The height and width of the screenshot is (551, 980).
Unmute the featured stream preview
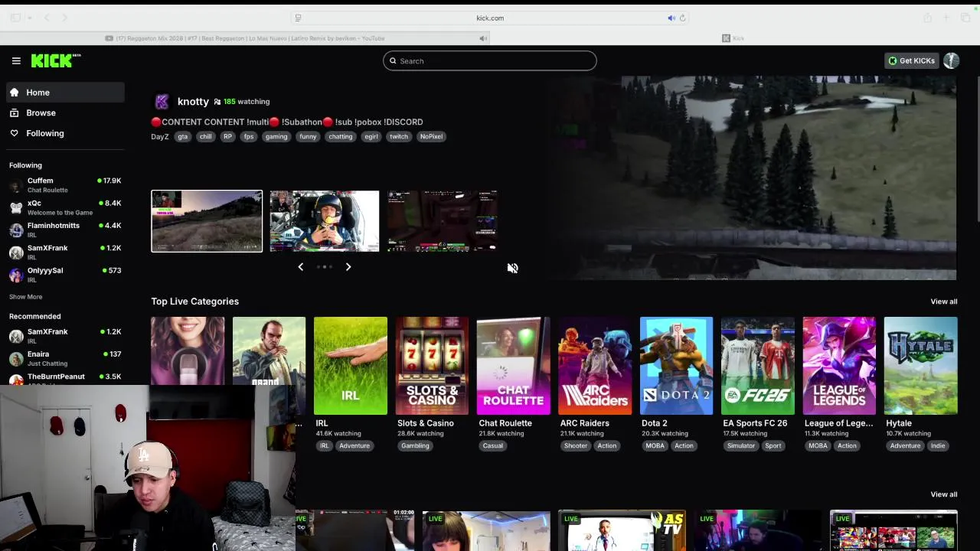[512, 268]
